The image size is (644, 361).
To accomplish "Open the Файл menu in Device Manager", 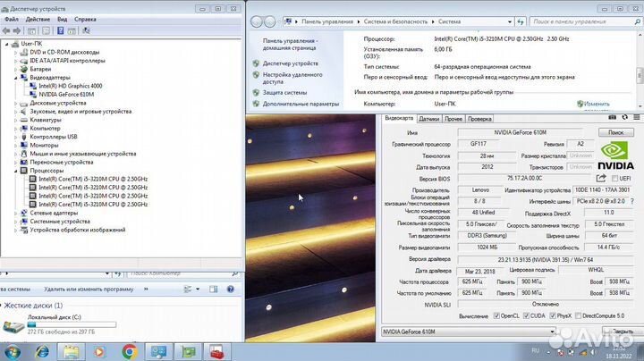I will [x=12, y=20].
